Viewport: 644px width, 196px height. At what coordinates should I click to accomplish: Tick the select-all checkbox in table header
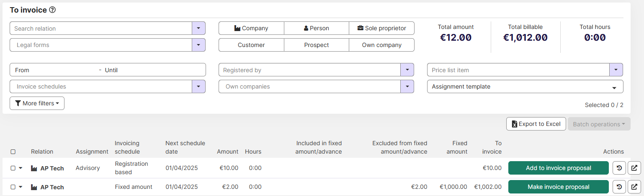click(x=13, y=152)
